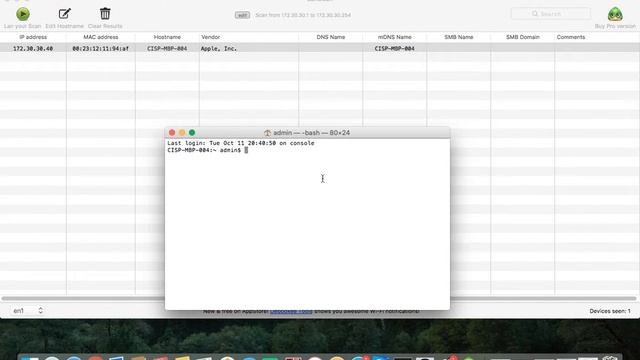Image resolution: width=640 pixels, height=360 pixels.
Task: Sort by mDNS Name column header
Action: (394, 37)
